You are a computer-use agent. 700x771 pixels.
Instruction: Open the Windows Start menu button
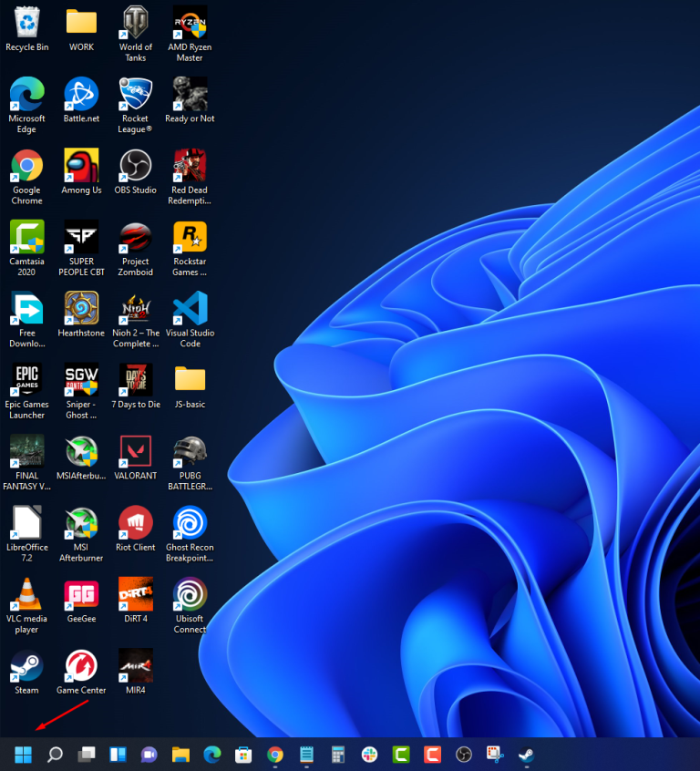23,754
